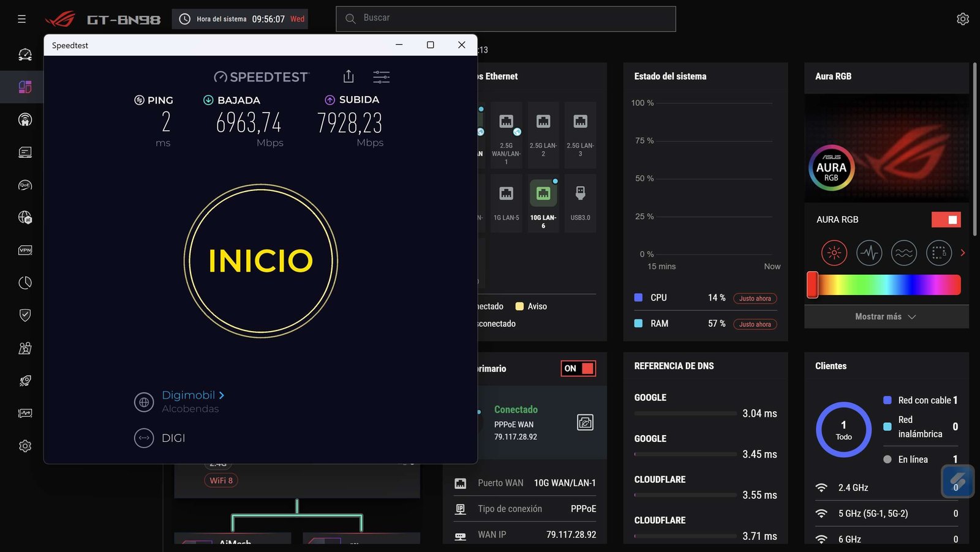Open the hamburger menu at top left
980x552 pixels.
tap(21, 19)
